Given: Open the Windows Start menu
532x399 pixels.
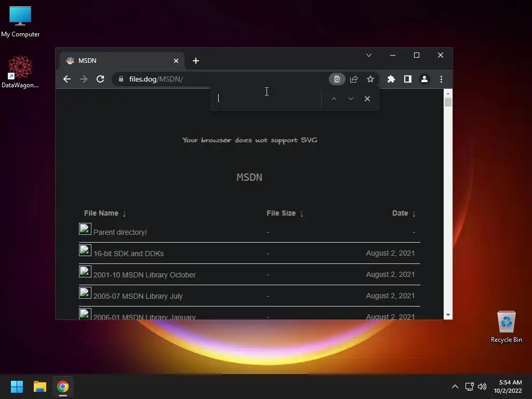Looking at the screenshot, I should pos(17,387).
